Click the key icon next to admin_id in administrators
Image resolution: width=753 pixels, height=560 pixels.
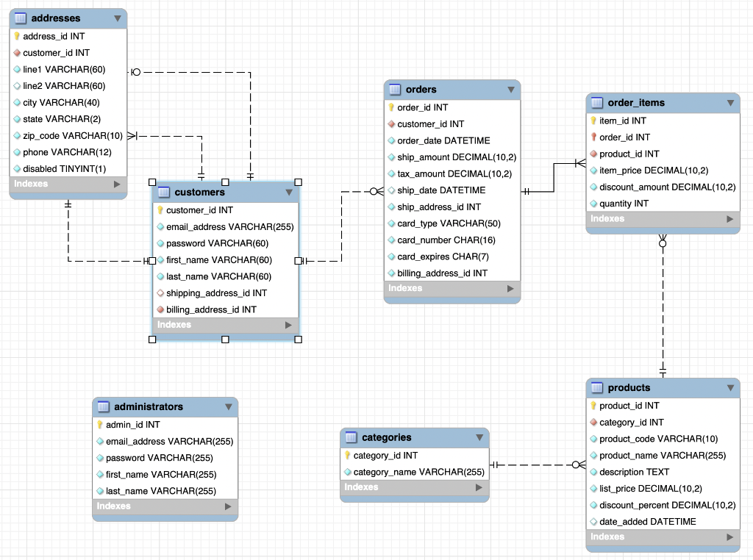coord(101,424)
